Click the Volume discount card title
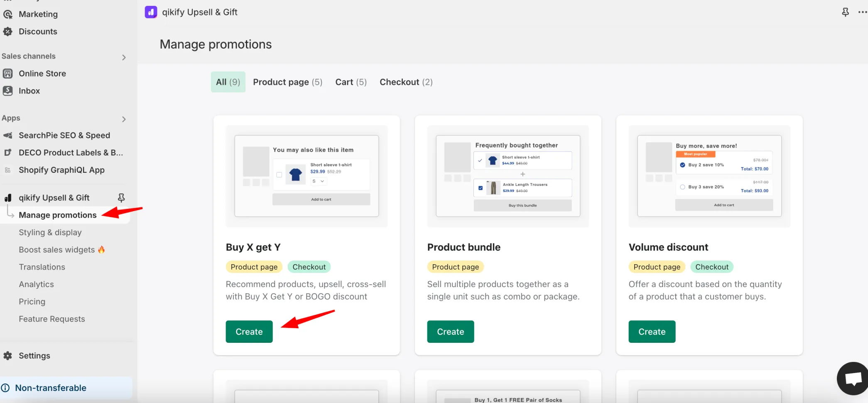 (x=668, y=247)
